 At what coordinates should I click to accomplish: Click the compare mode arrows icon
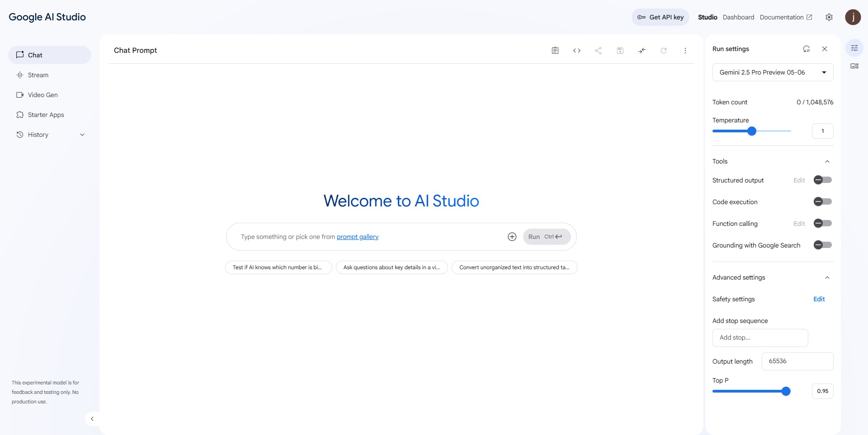(642, 51)
